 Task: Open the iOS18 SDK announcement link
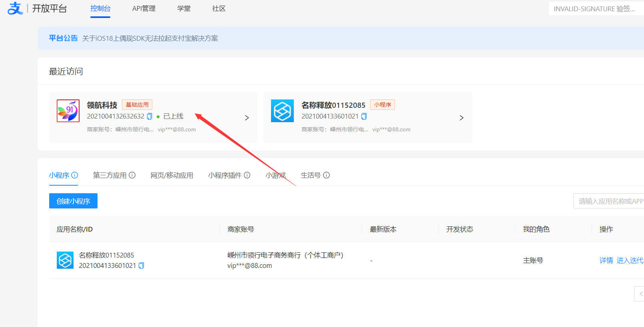(x=150, y=38)
